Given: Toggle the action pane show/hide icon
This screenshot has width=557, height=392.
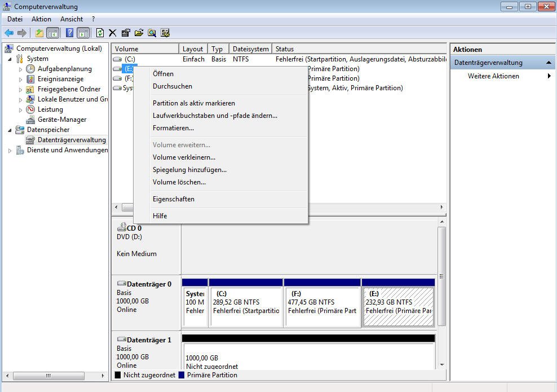Looking at the screenshot, I should tap(83, 33).
